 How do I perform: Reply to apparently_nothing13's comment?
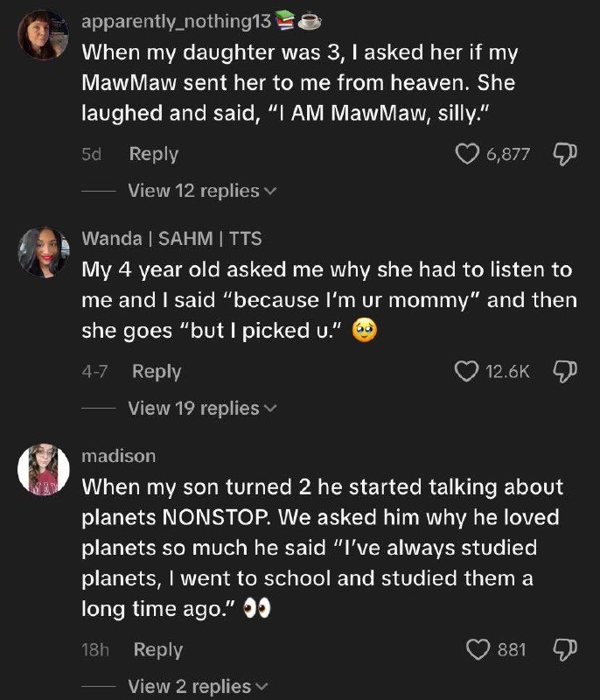click(153, 155)
